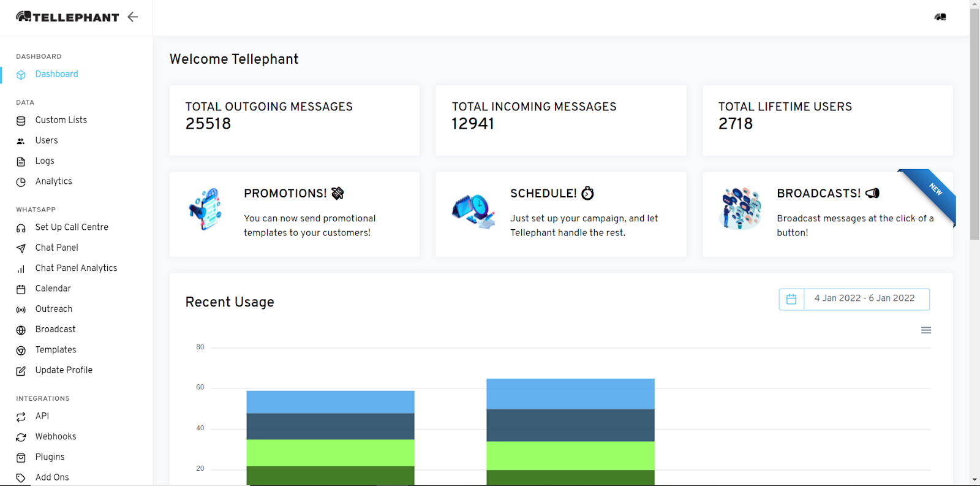Collapse the sidebar with the back arrow
Image resolution: width=980 pixels, height=486 pixels.
132,17
